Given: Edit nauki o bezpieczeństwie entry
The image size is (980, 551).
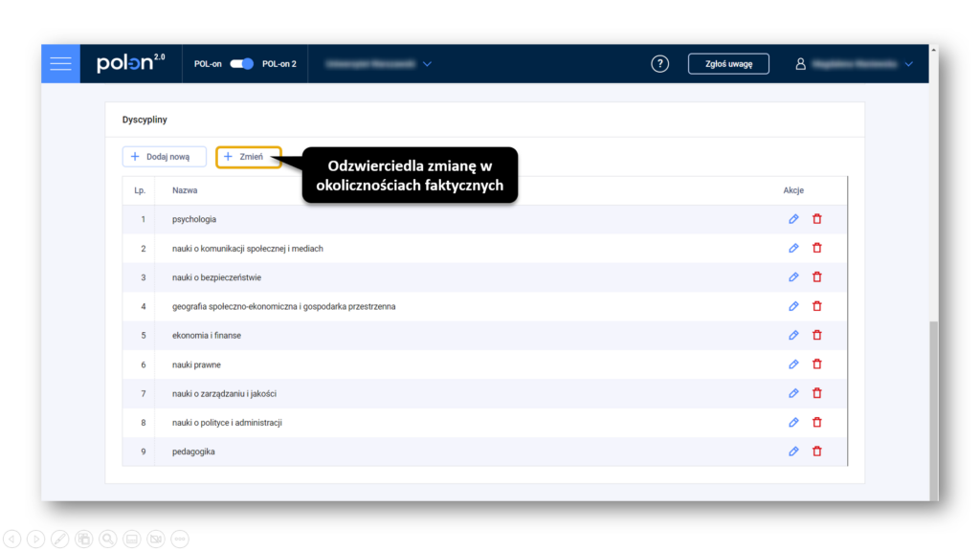Looking at the screenshot, I should tap(793, 277).
